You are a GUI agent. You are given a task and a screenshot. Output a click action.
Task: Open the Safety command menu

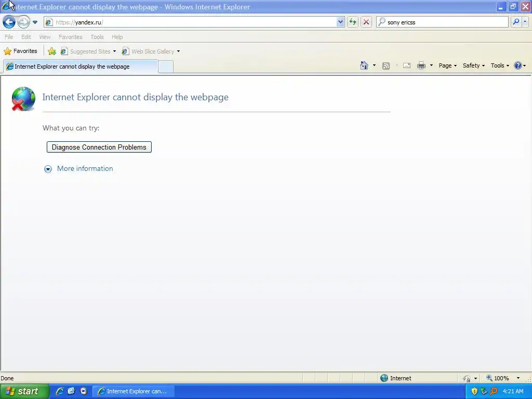pyautogui.click(x=474, y=65)
